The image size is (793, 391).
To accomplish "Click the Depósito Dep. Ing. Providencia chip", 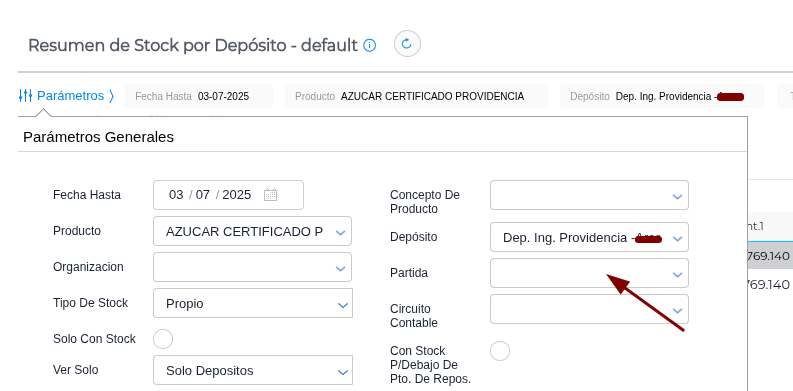I will (x=662, y=96).
